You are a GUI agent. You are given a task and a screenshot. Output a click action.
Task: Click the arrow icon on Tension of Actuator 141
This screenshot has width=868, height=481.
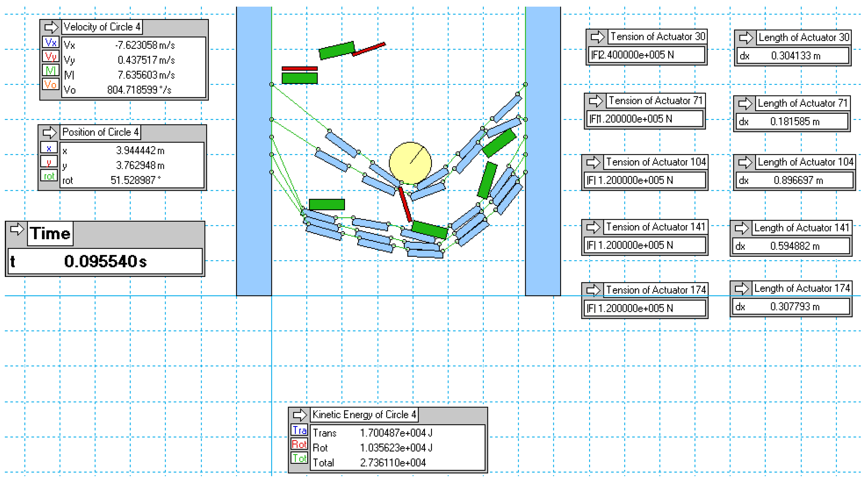[x=593, y=228]
